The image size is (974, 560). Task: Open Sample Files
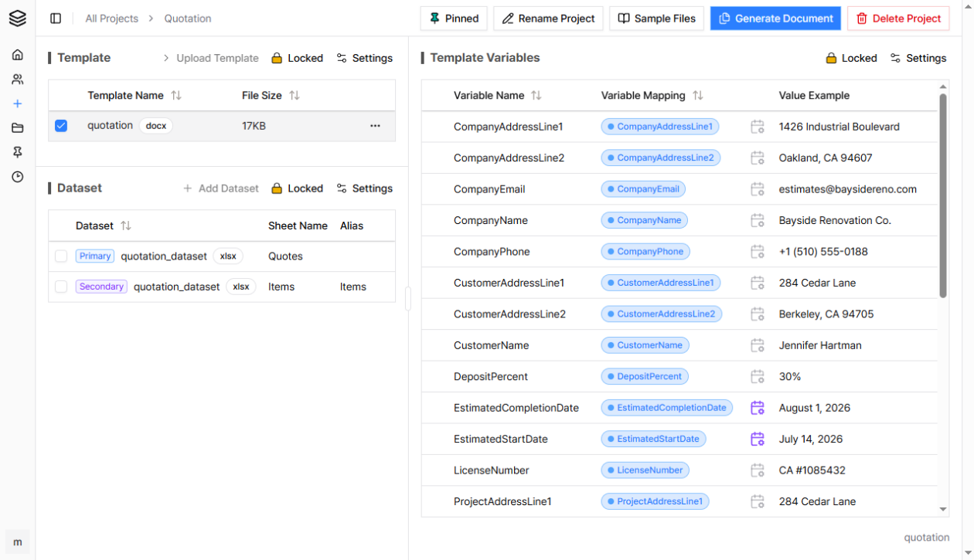coord(657,19)
